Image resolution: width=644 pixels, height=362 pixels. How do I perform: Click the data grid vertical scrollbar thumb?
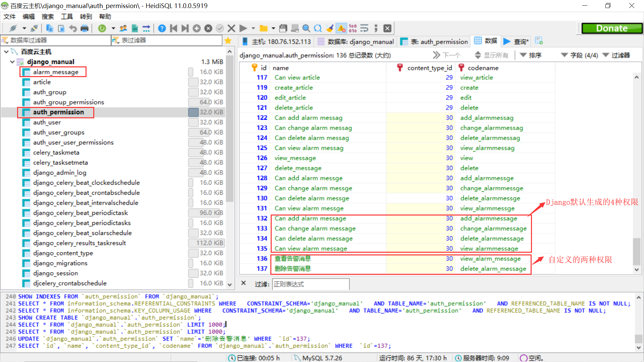pyautogui.click(x=636, y=251)
